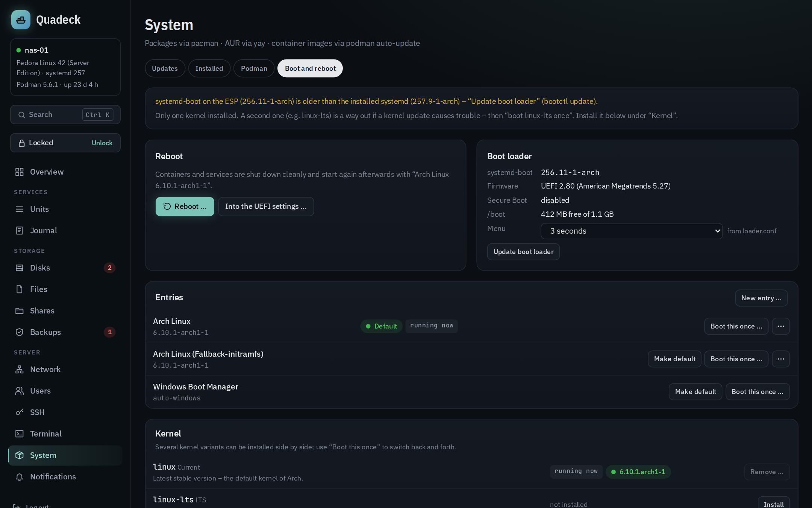Select the Boot and reboot tab
This screenshot has height=508, width=812.
coord(310,68)
